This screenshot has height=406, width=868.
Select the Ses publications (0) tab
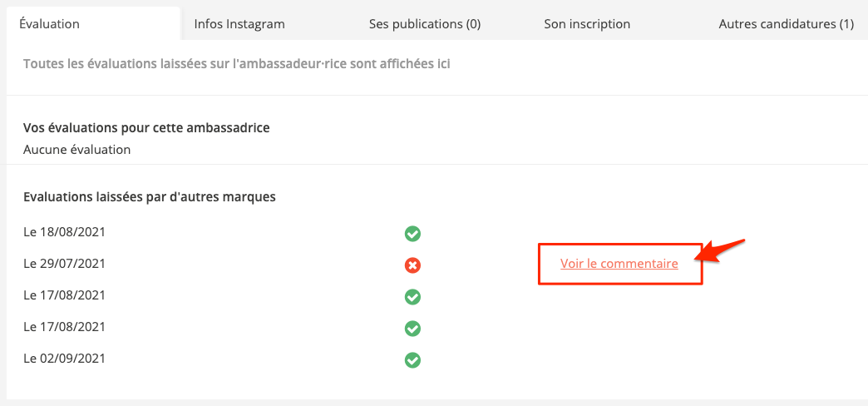click(425, 24)
